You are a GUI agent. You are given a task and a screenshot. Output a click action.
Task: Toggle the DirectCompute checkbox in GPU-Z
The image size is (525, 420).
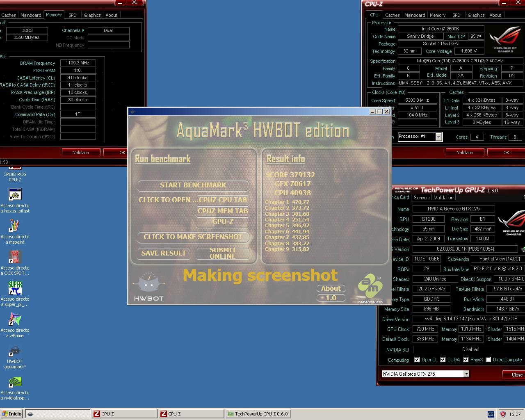pos(488,360)
